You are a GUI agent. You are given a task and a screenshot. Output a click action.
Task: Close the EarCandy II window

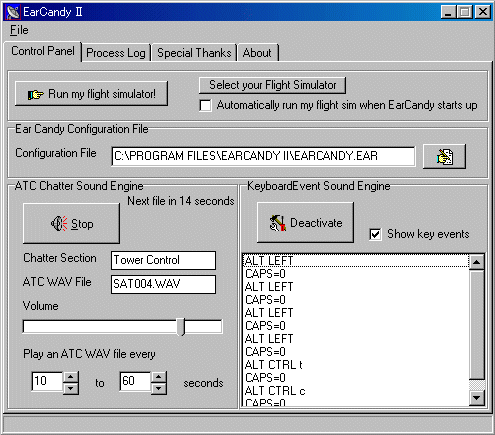pyautogui.click(x=483, y=12)
